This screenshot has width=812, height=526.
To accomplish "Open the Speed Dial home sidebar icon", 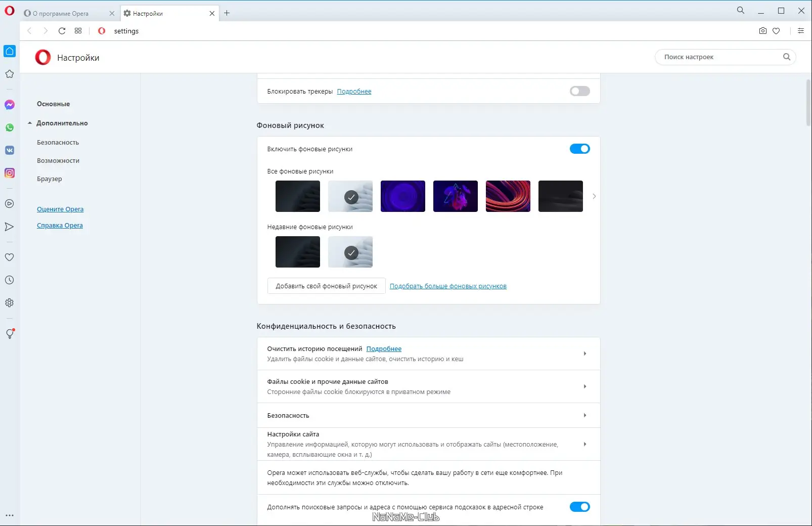I will pos(10,51).
